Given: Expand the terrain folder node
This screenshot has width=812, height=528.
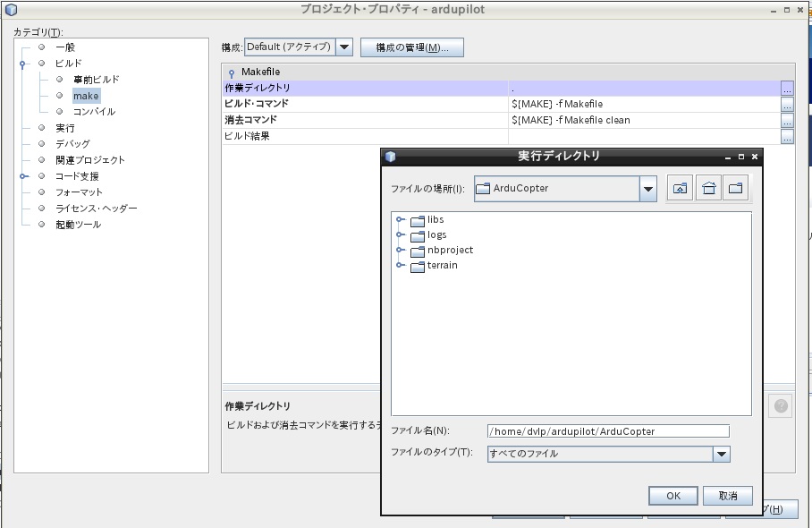Looking at the screenshot, I should tap(400, 265).
